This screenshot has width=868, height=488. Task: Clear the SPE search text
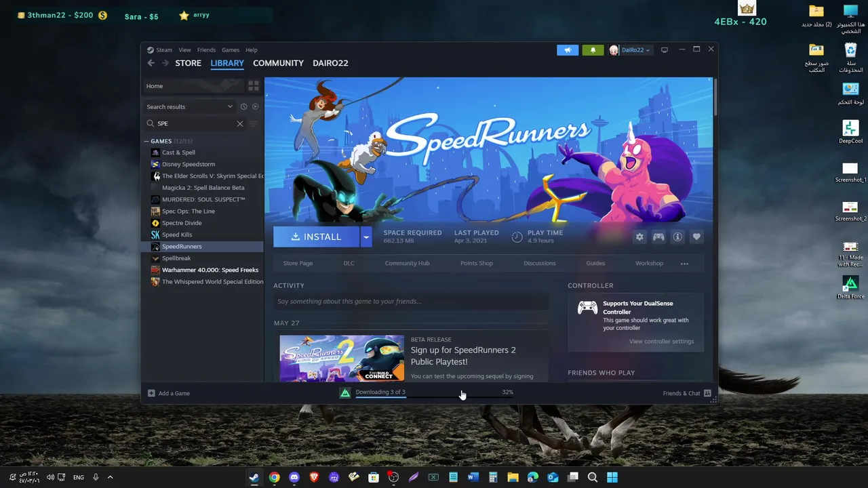(x=239, y=124)
